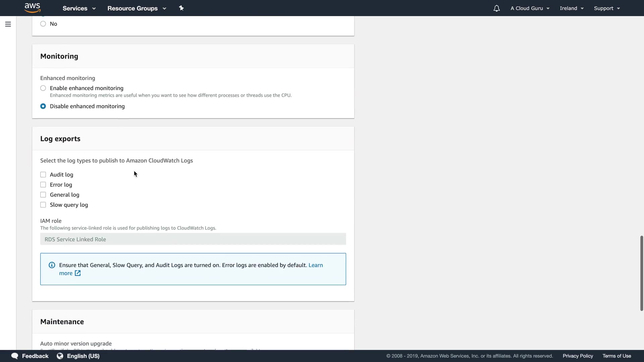Open the Ireland region dropdown

coord(572,8)
